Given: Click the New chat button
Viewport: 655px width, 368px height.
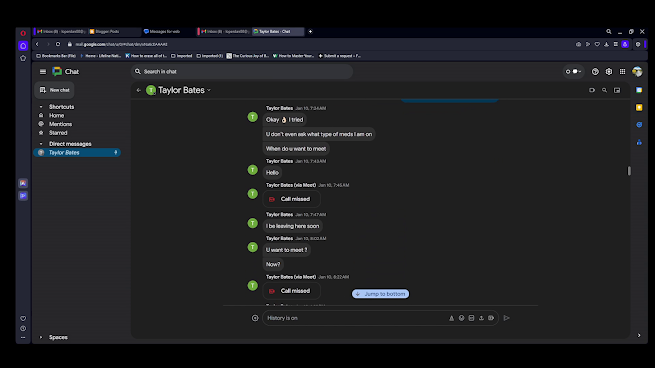Looking at the screenshot, I should pos(54,90).
